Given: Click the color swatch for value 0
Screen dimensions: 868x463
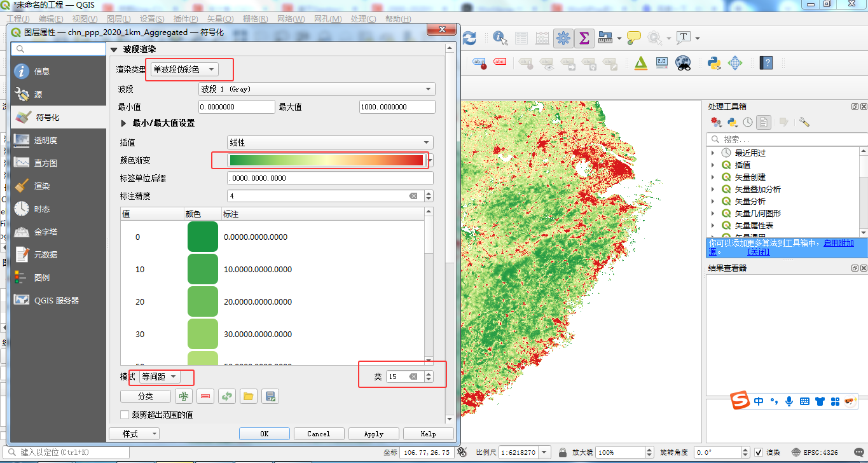Looking at the screenshot, I should [203, 237].
